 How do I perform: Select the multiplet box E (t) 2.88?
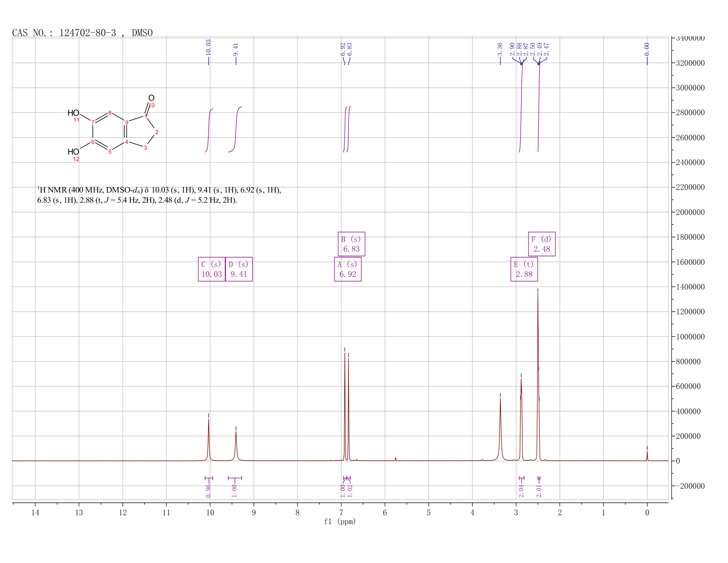tap(524, 269)
